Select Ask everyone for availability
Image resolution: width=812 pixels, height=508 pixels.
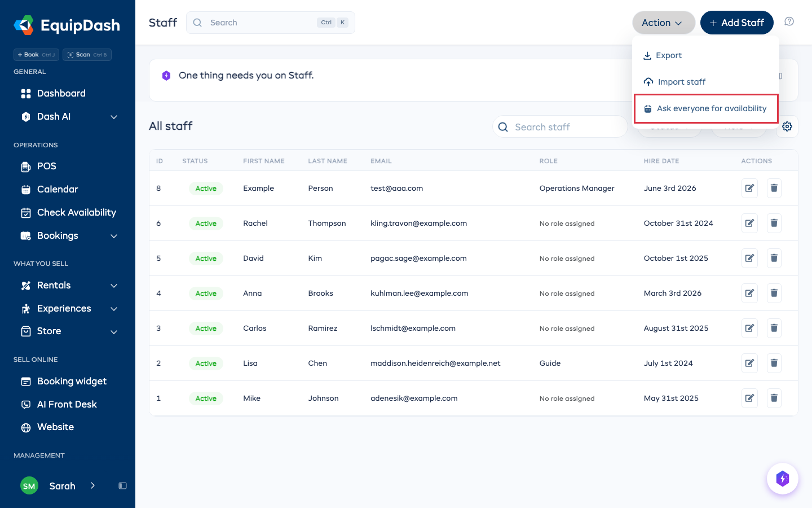[706, 108]
